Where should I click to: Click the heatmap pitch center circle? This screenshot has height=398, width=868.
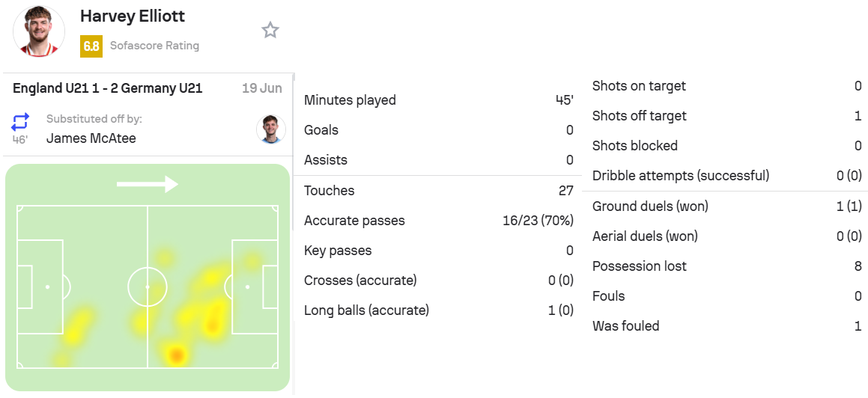pos(148,287)
